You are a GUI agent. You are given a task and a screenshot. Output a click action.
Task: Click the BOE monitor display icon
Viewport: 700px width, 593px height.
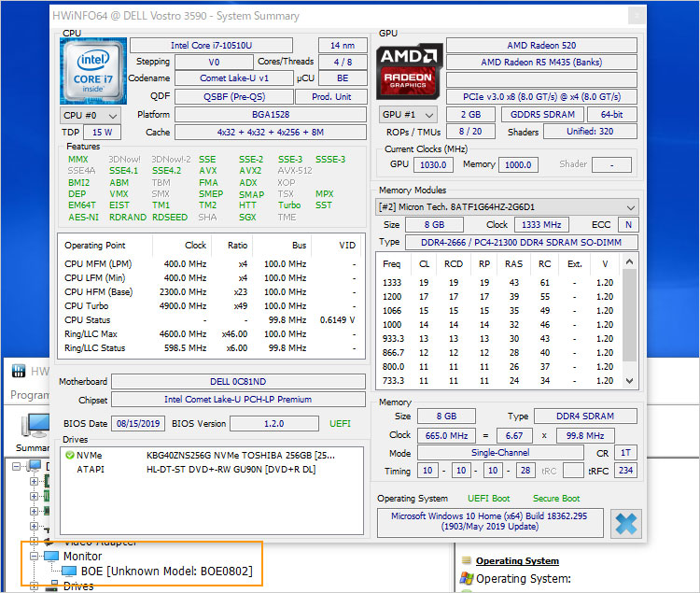coord(69,572)
